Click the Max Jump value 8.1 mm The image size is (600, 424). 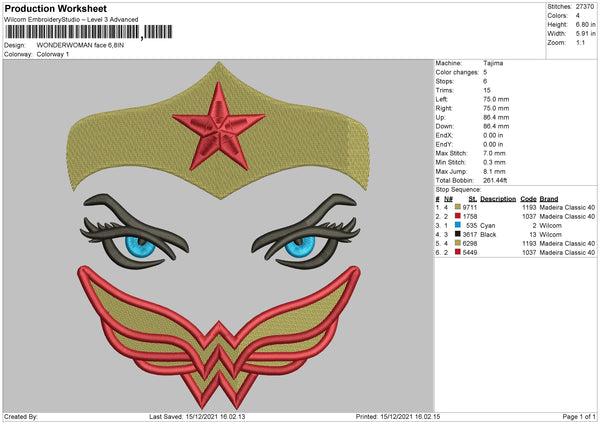[494, 172]
